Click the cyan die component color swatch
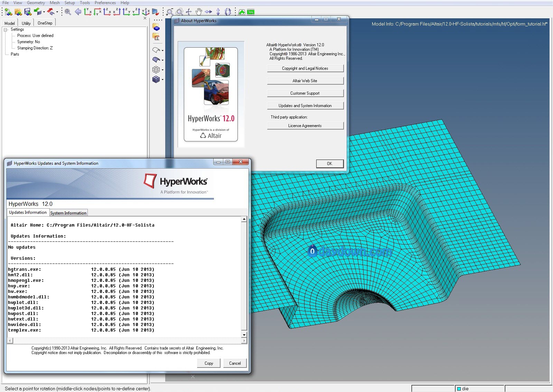This screenshot has width=553, height=392. tap(459, 389)
